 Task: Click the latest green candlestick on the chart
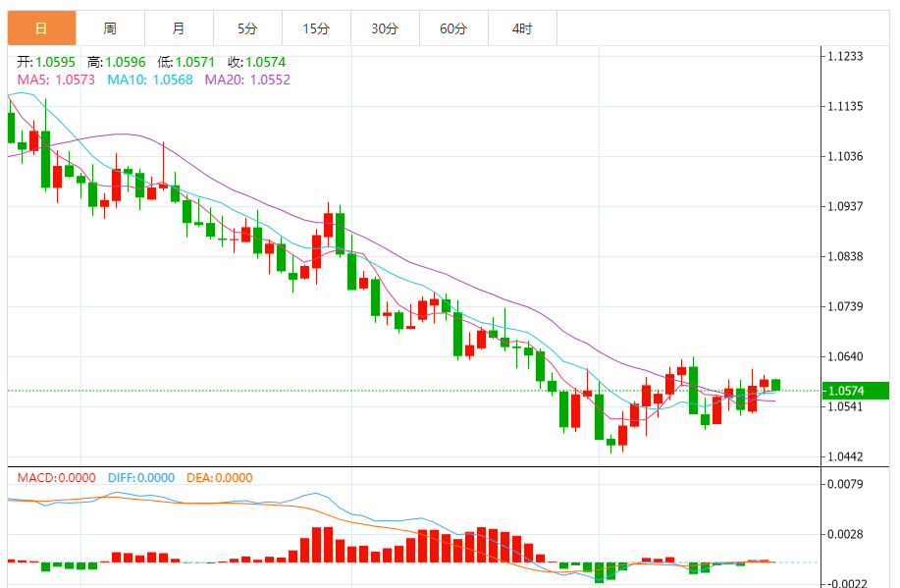[776, 385]
